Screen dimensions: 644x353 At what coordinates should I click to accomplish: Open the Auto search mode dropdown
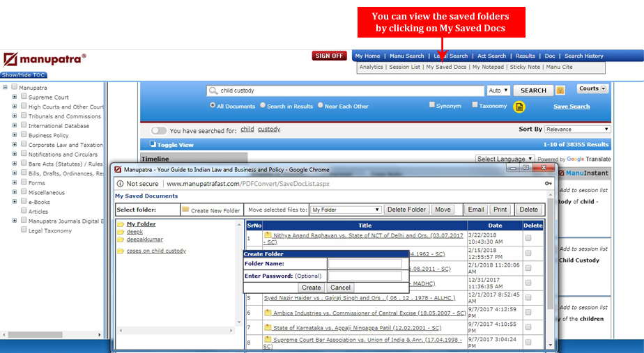pos(498,91)
